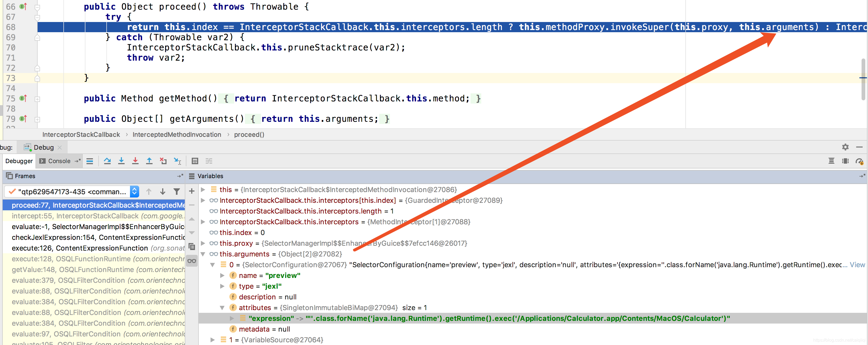Expand the name = "preview" field

point(222,275)
